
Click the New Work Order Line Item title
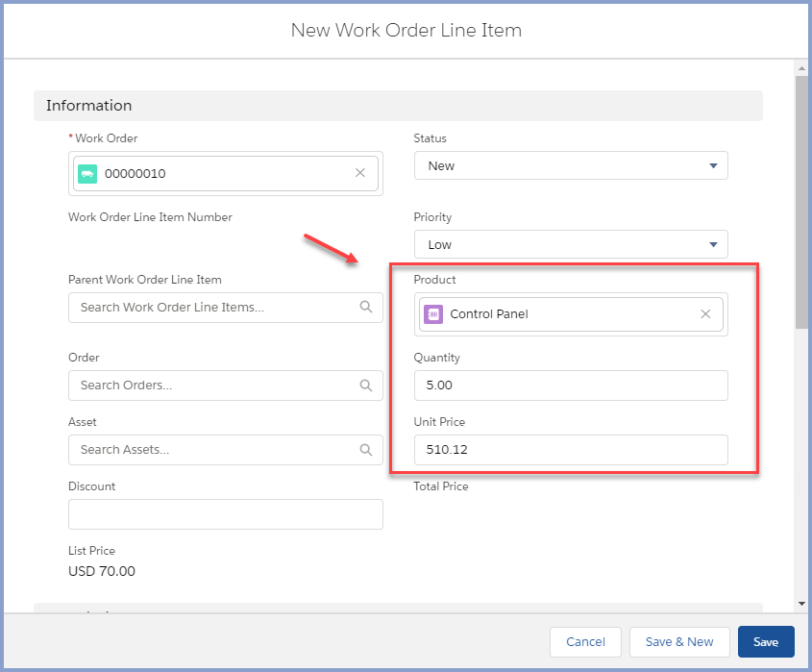pyautogui.click(x=406, y=30)
